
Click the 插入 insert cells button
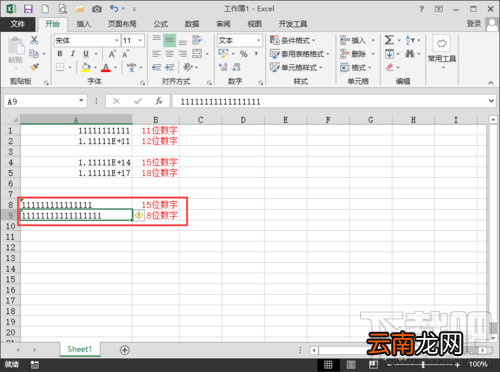pyautogui.click(x=357, y=40)
